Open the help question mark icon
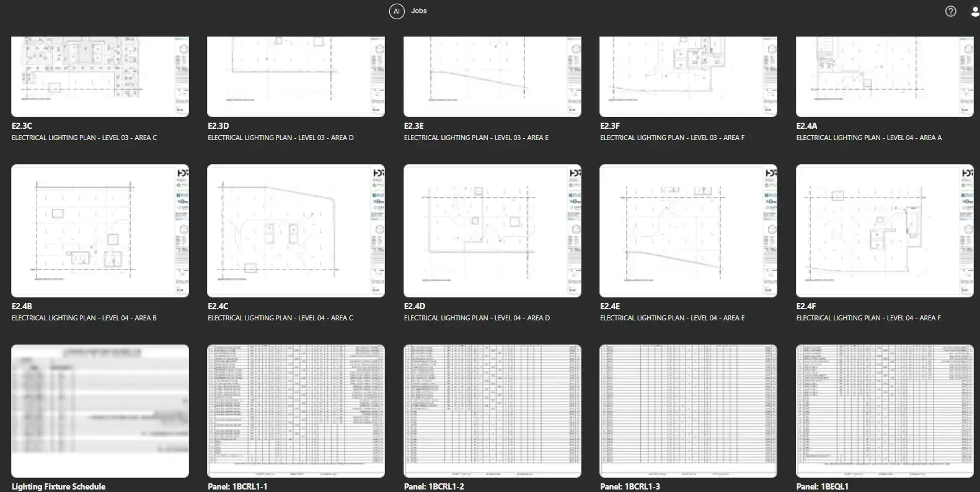The height and width of the screenshot is (492, 980). 951,11
